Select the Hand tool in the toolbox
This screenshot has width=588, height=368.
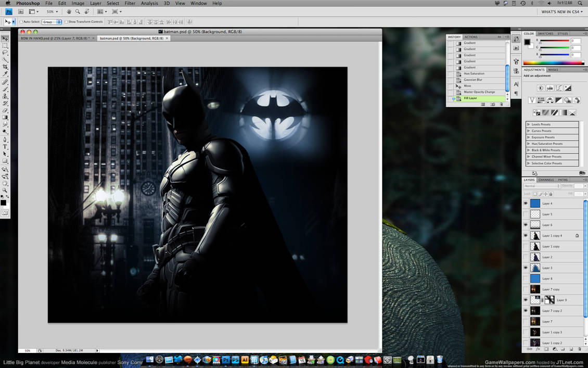(5, 183)
